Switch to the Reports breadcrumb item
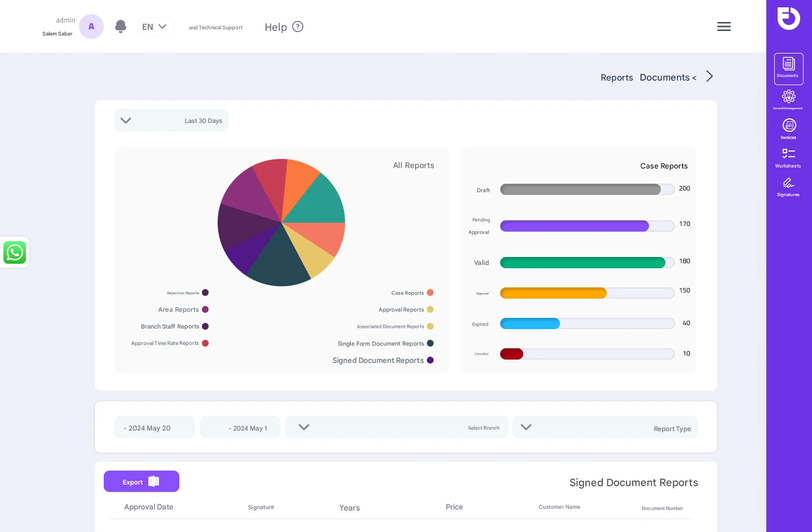Viewport: 812px width, 532px height. pos(617,77)
